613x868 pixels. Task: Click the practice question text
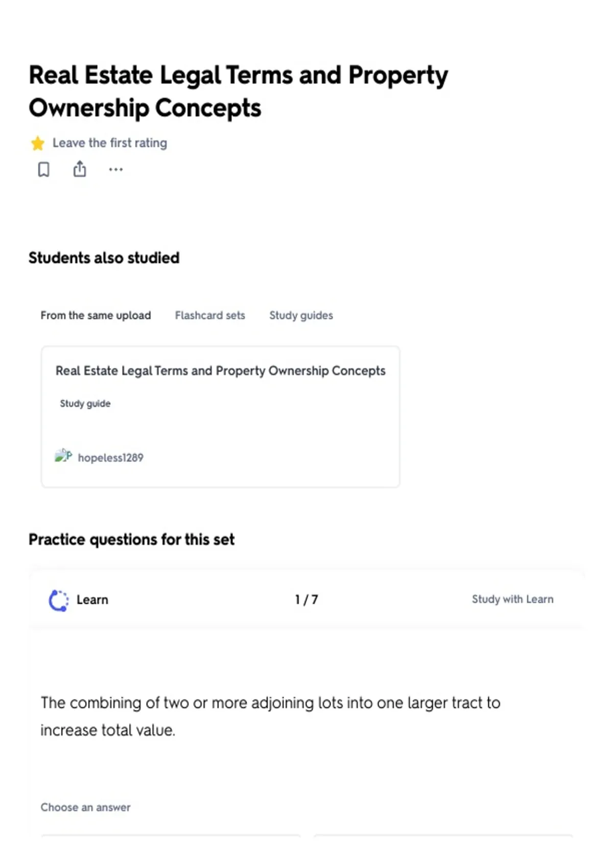click(271, 716)
